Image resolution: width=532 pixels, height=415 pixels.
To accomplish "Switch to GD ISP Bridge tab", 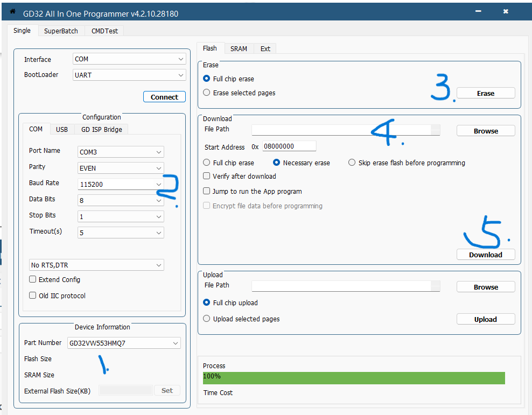I will click(101, 129).
